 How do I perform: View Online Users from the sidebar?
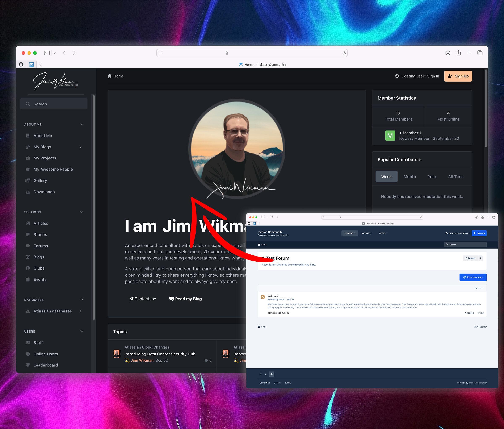[45, 354]
